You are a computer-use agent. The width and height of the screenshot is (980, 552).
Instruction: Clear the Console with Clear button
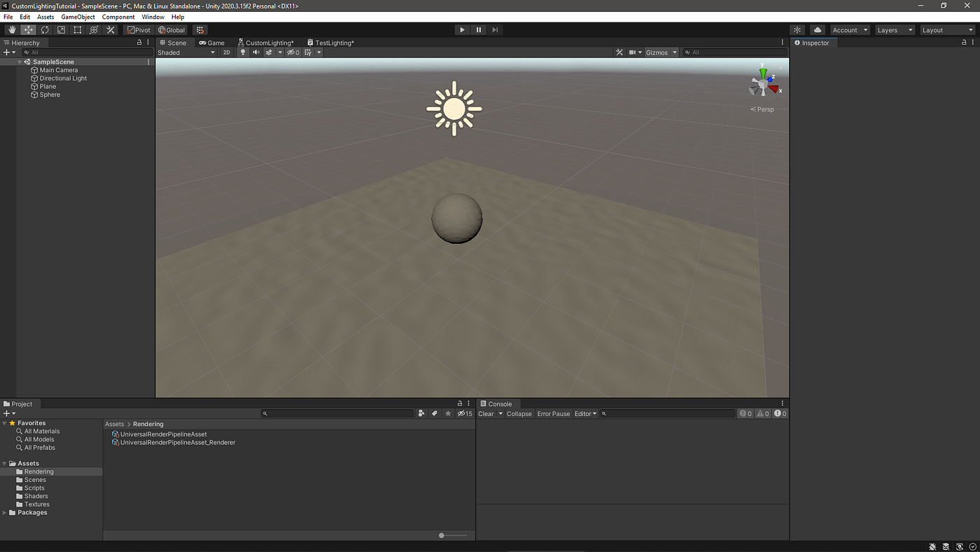click(x=486, y=414)
